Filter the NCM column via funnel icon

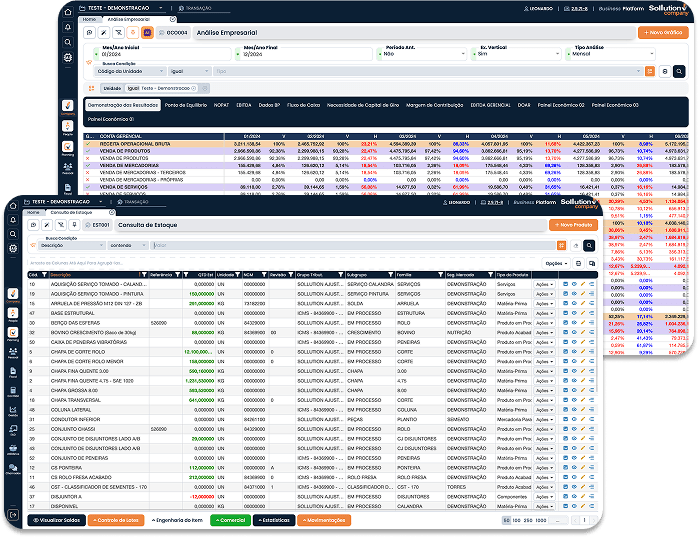click(262, 275)
